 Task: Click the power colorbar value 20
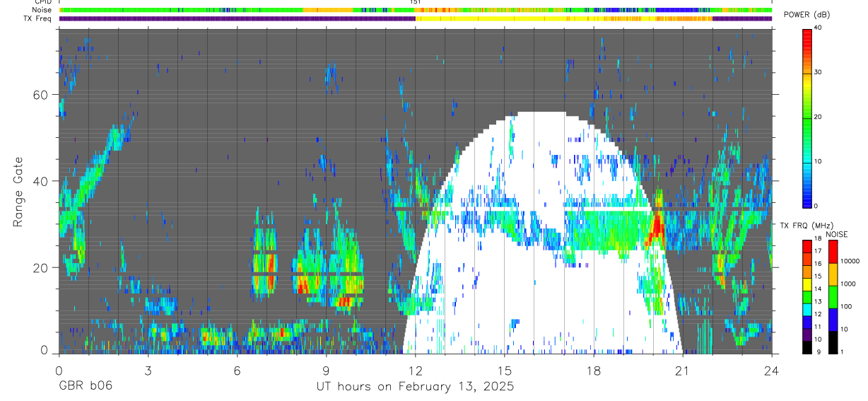(819, 117)
